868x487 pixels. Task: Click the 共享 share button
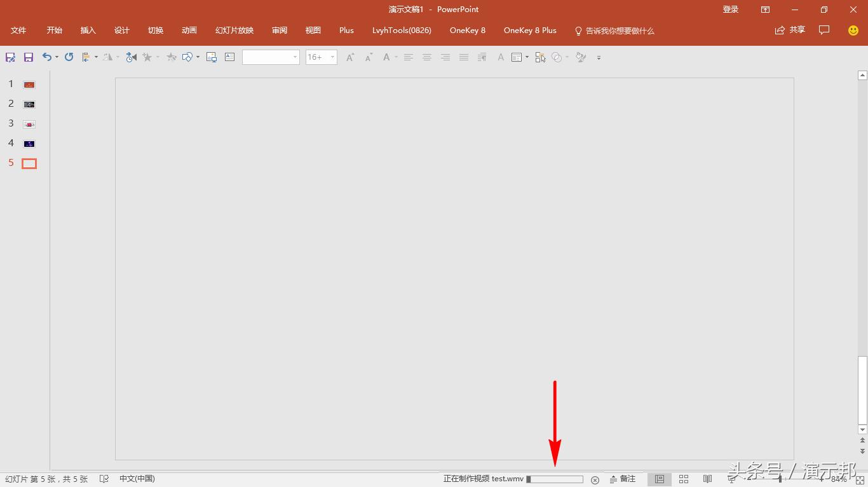pos(790,30)
